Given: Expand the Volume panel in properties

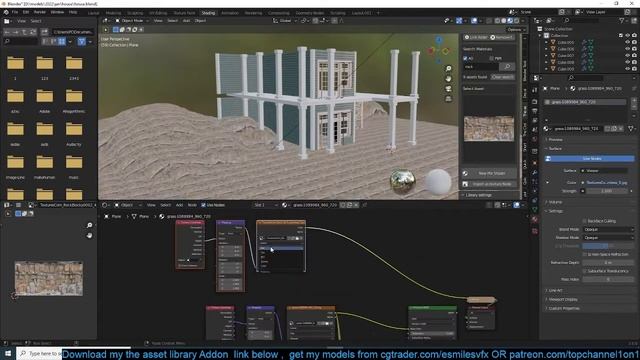Looking at the screenshot, I should (x=555, y=202).
